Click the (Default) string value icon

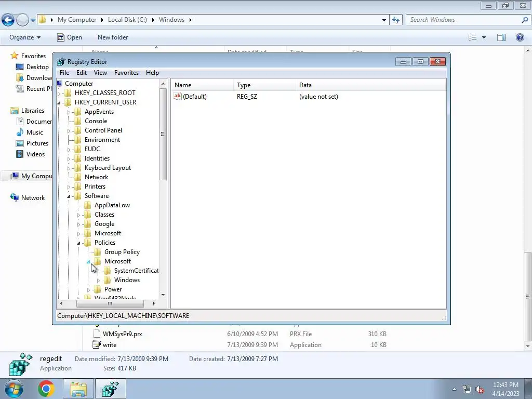178,96
